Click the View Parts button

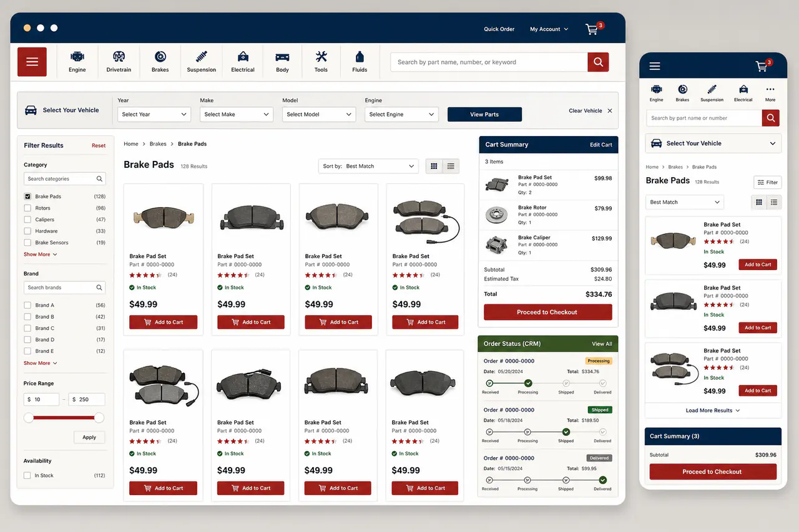pos(484,114)
